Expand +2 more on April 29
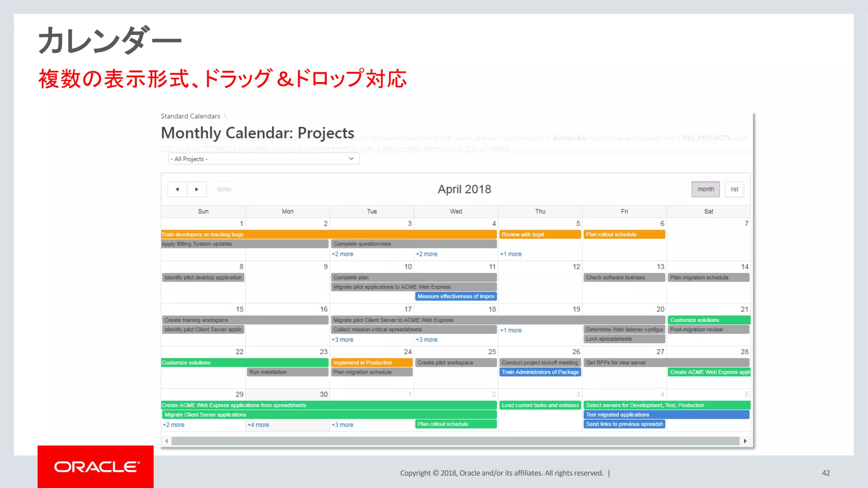 coord(174,425)
